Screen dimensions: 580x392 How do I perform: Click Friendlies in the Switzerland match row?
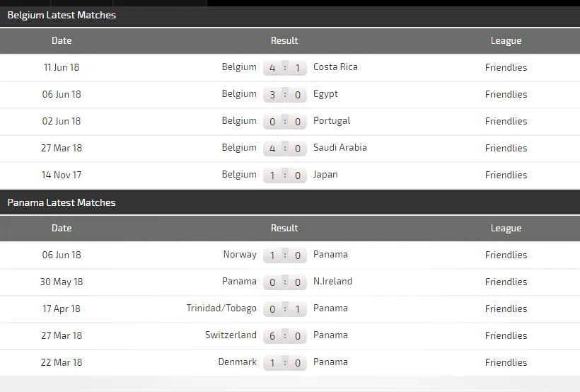click(x=506, y=335)
